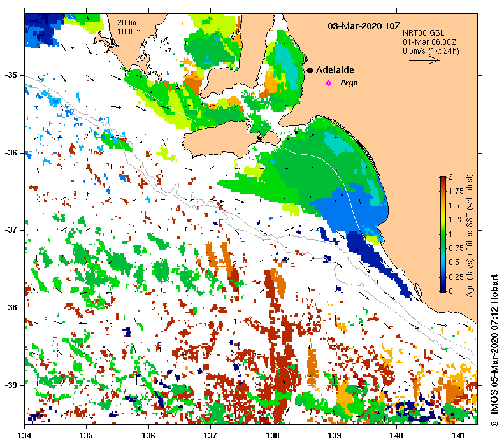Click the '1000m' depth contour legend label
Viewport: 504px width, 446px height.
[x=129, y=31]
